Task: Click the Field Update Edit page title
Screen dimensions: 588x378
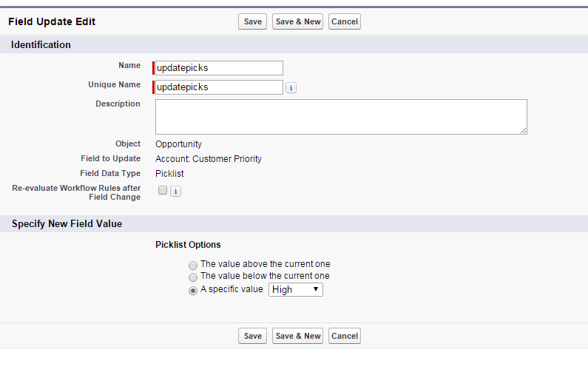Action: click(52, 22)
